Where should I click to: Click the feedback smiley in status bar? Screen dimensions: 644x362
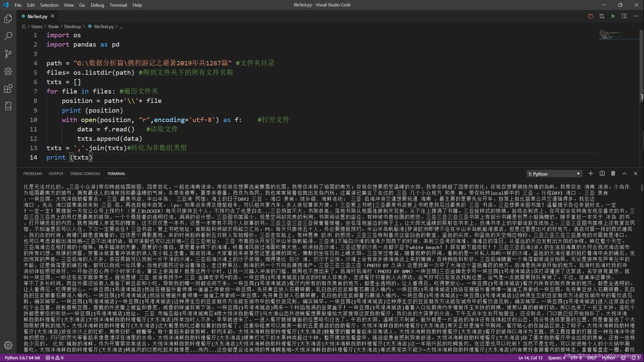[x=623, y=358]
